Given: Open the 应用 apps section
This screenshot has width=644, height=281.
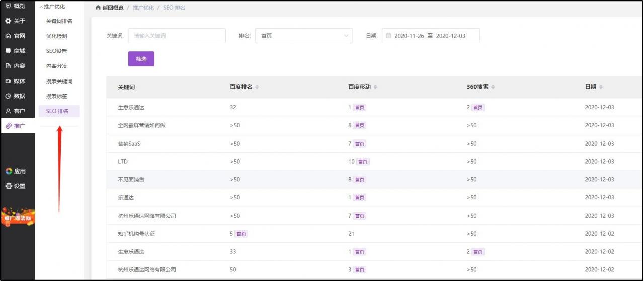Looking at the screenshot, I should 15,171.
